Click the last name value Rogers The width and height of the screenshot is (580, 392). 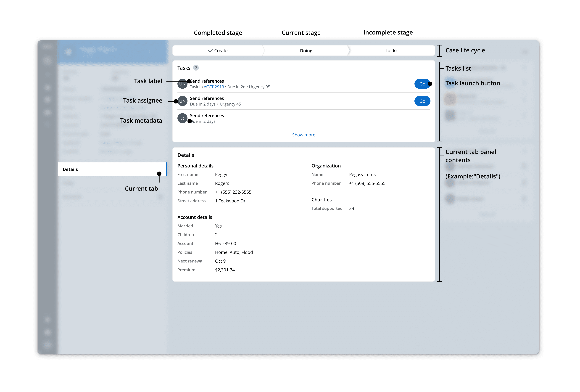point(222,183)
